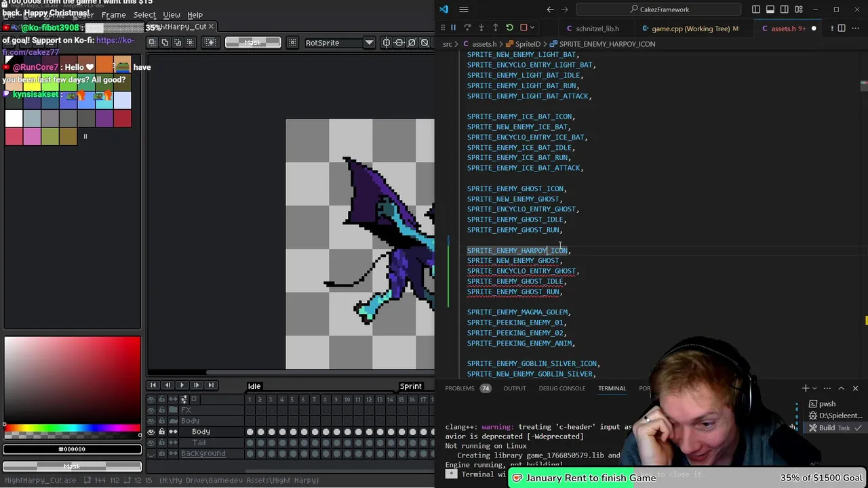
Task: Open the Aseprite Select menu
Action: 144,15
